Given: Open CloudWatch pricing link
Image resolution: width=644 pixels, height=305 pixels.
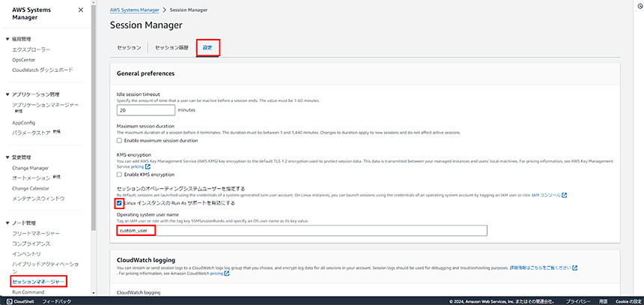Looking at the screenshot, I should [x=216, y=273].
